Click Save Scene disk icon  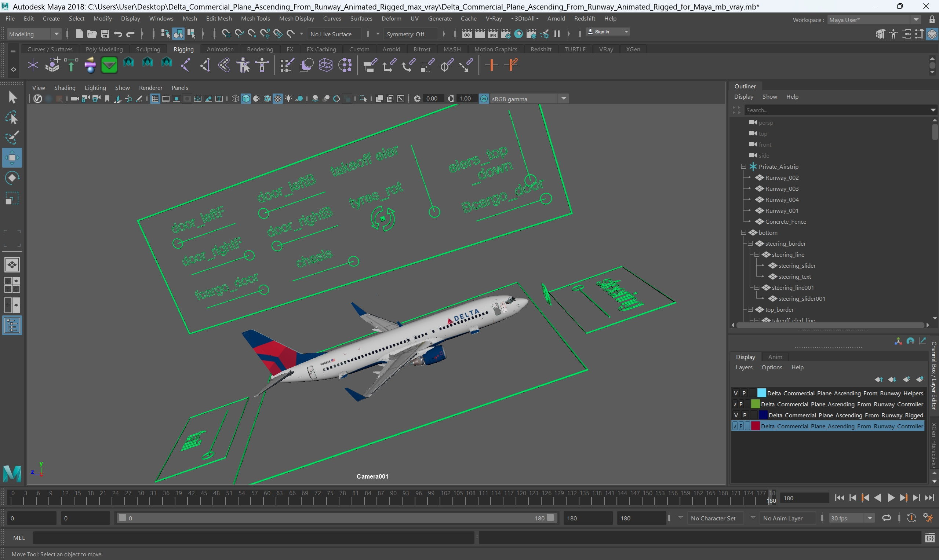(x=105, y=34)
